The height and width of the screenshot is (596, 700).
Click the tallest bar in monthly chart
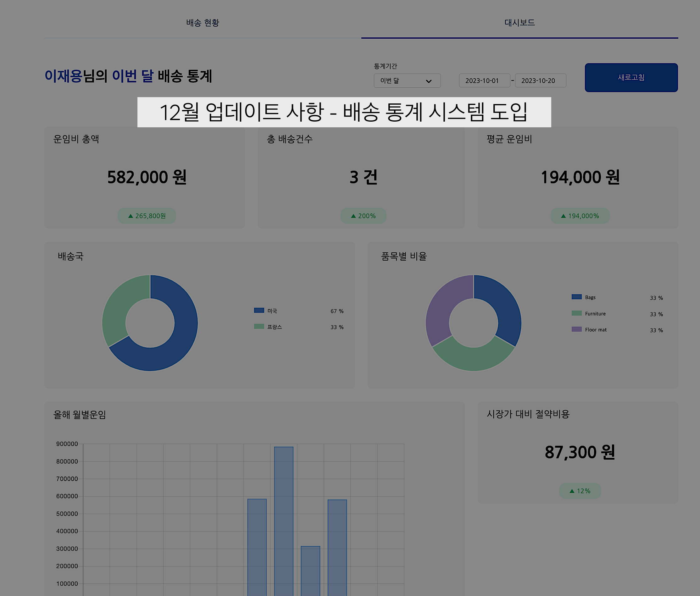point(283,520)
